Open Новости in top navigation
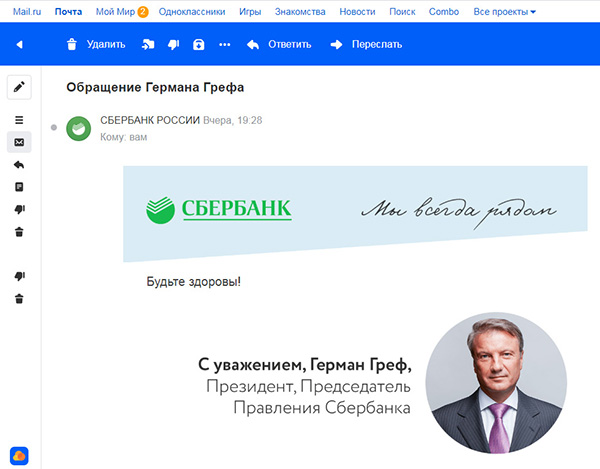Screen dimensions: 600x469 [x=357, y=12]
